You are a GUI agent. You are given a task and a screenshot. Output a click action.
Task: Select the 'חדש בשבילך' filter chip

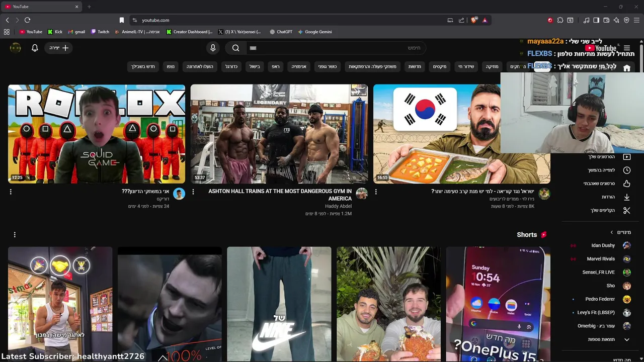pyautogui.click(x=143, y=66)
